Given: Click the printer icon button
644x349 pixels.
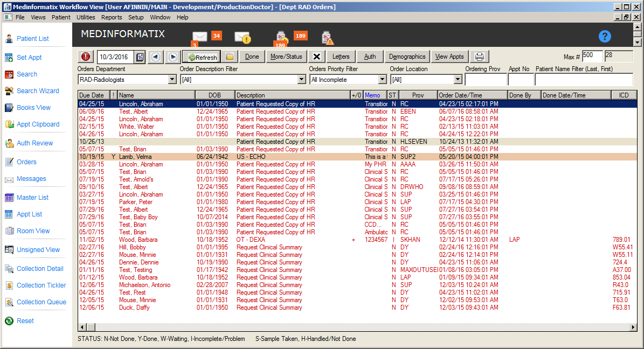Looking at the screenshot, I should tap(480, 57).
